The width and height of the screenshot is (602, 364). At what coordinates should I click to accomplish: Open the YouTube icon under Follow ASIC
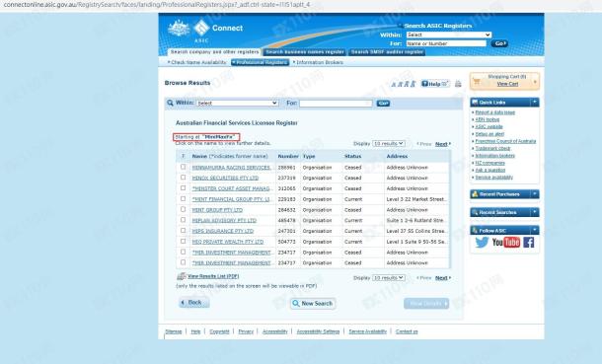click(506, 242)
